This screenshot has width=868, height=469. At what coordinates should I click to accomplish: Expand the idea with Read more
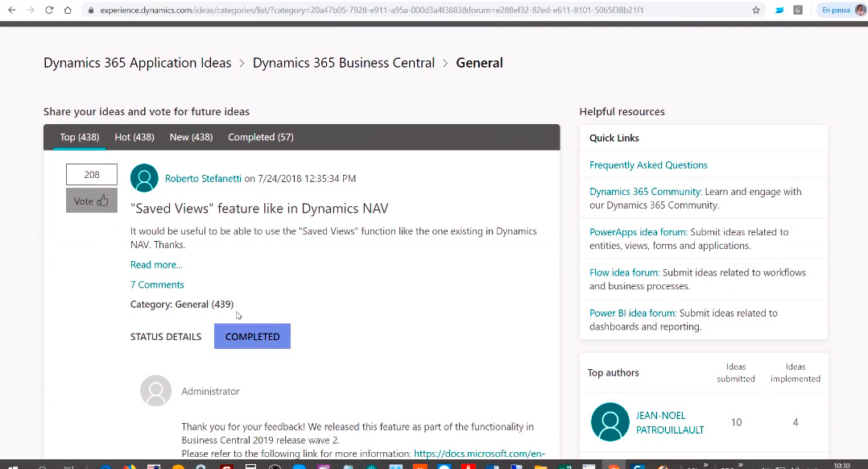(x=156, y=264)
